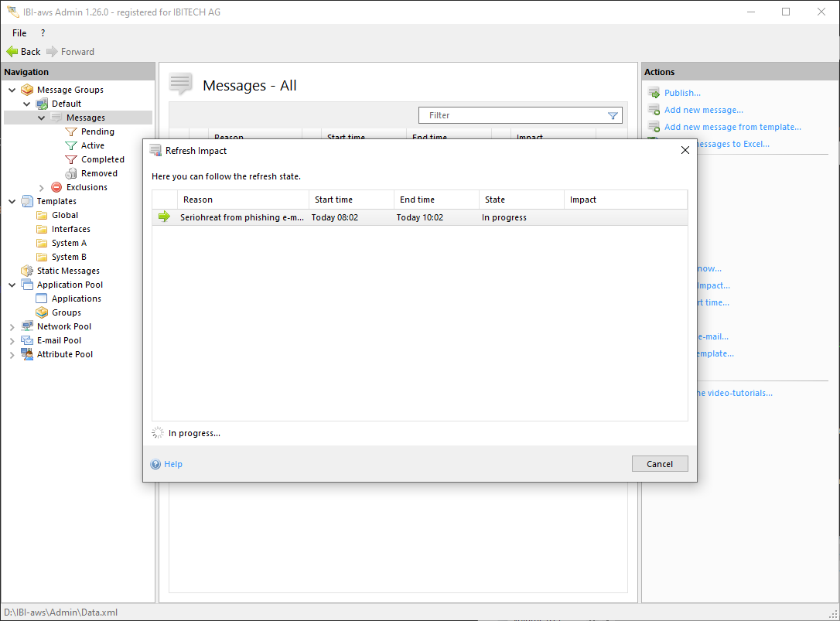The height and width of the screenshot is (621, 840).
Task: Click the Network Pool icon
Action: (x=27, y=326)
